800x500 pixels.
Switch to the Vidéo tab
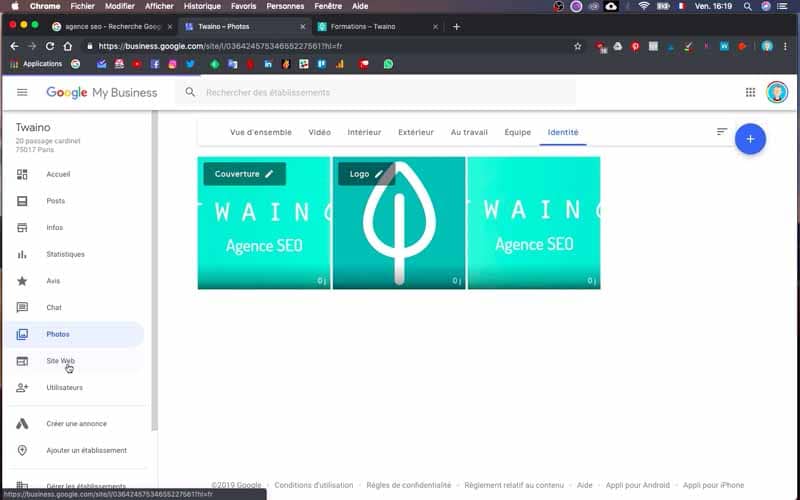pos(319,132)
